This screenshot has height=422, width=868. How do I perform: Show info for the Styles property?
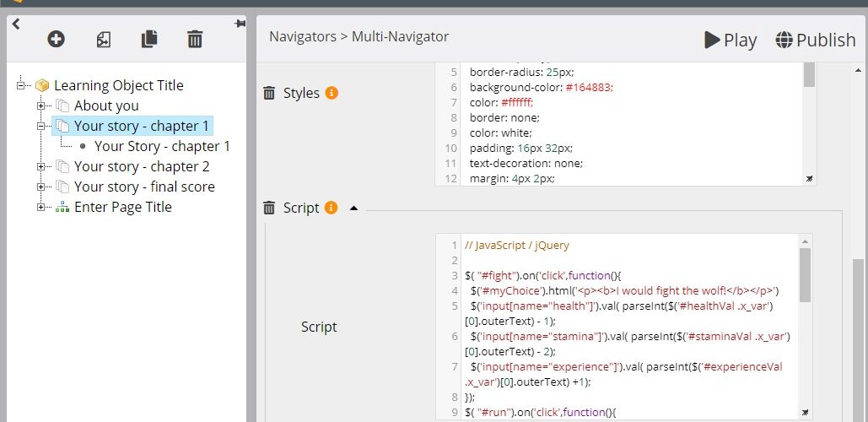pyautogui.click(x=332, y=93)
